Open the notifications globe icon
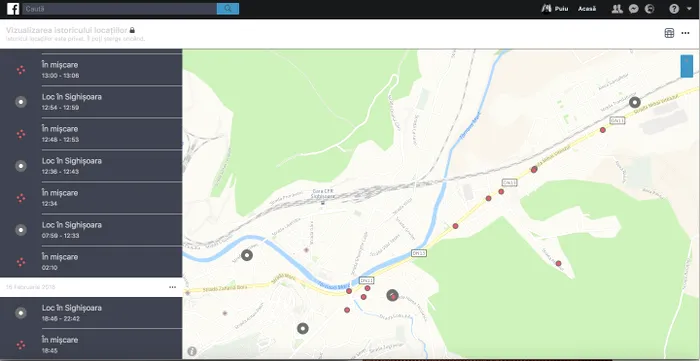This screenshot has height=361, width=700. (650, 9)
